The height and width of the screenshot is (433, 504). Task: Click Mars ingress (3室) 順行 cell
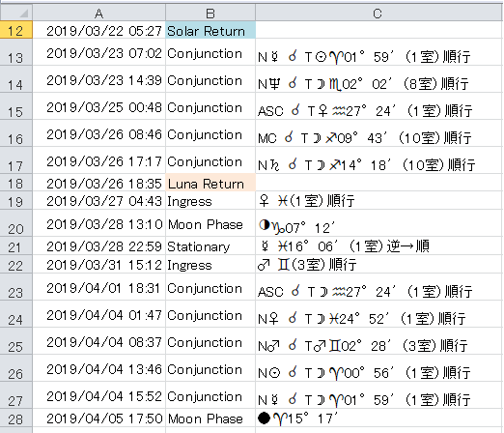(379, 265)
